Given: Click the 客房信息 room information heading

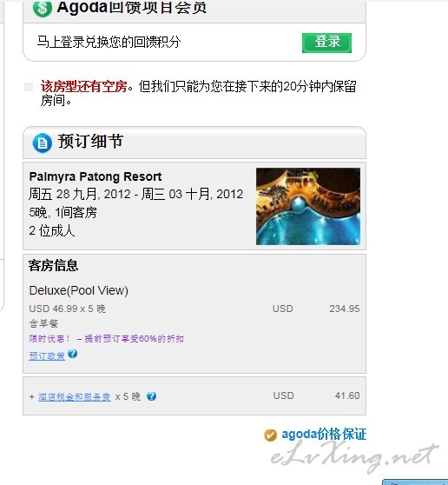Looking at the screenshot, I should pyautogui.click(x=54, y=266).
